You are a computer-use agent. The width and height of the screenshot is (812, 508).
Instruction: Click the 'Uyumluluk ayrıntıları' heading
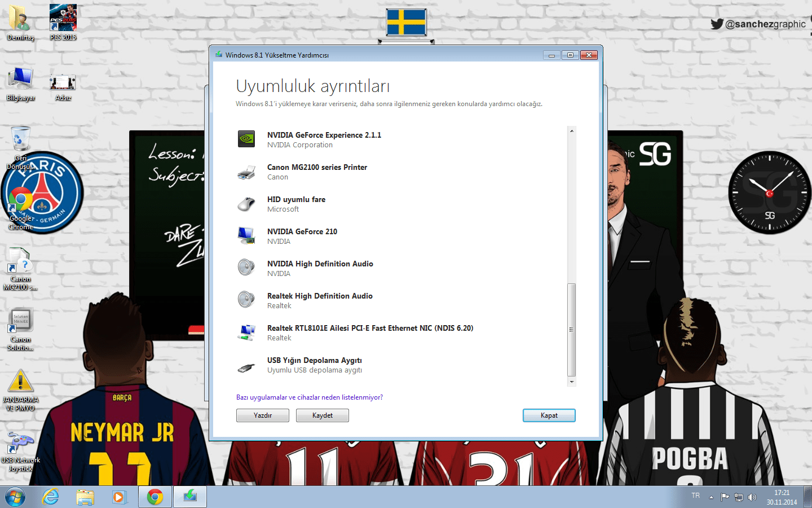pos(313,86)
